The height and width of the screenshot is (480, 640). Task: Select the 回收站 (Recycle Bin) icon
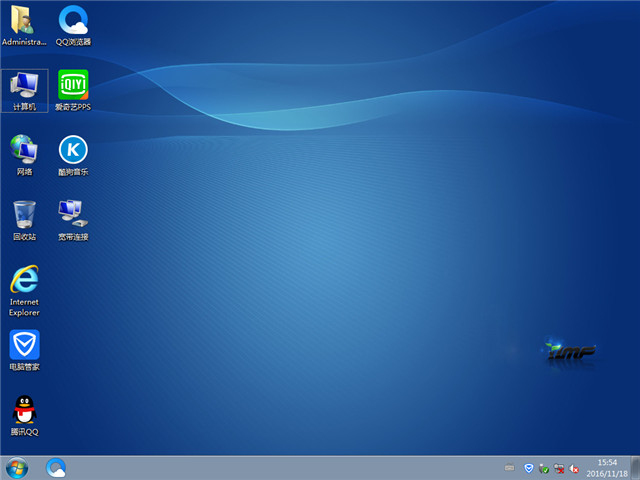tap(24, 220)
